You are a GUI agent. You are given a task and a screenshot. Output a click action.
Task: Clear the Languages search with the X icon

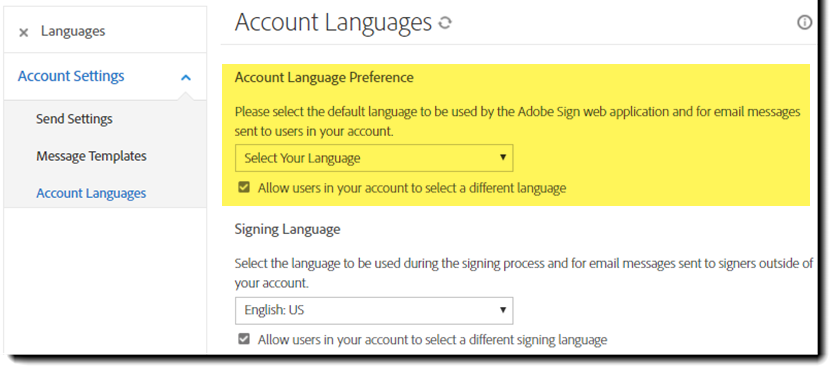coord(24,33)
